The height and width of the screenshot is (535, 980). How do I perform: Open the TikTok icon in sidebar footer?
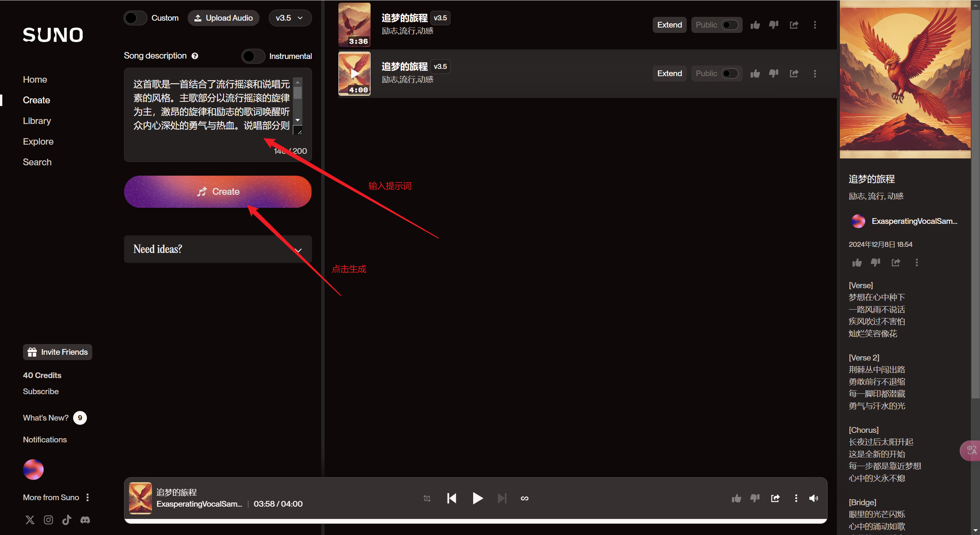click(x=67, y=520)
